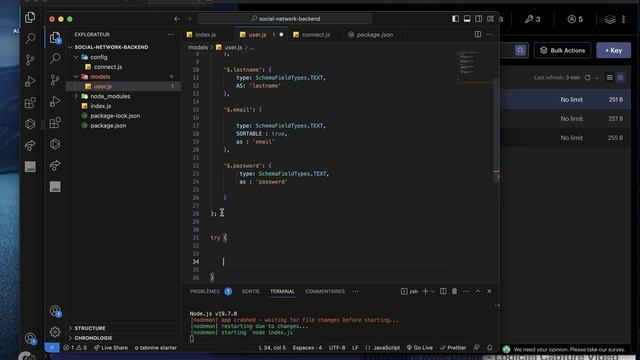This screenshot has height=360, width=640.
Task: Split the terminal panel
Action: coord(443,291)
